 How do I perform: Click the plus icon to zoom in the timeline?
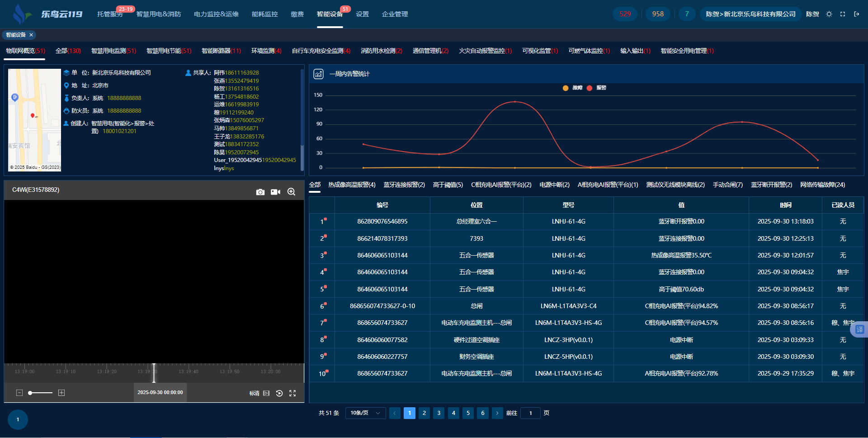pyautogui.click(x=61, y=393)
